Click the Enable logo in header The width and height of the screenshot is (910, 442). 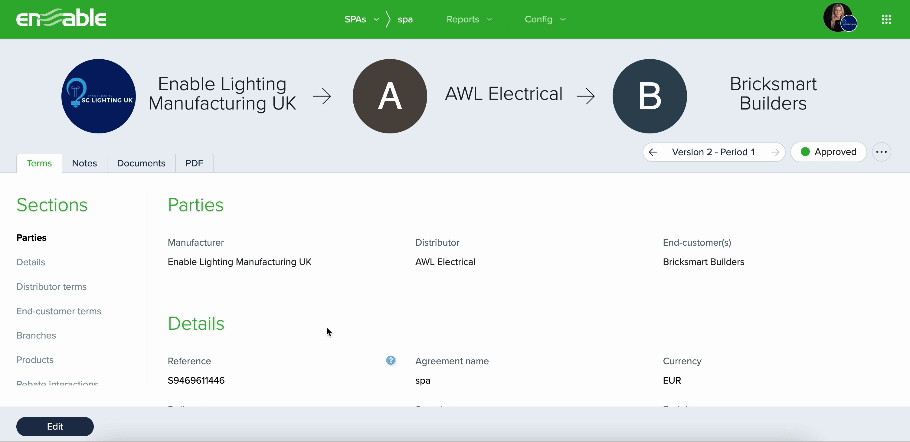pos(61,19)
